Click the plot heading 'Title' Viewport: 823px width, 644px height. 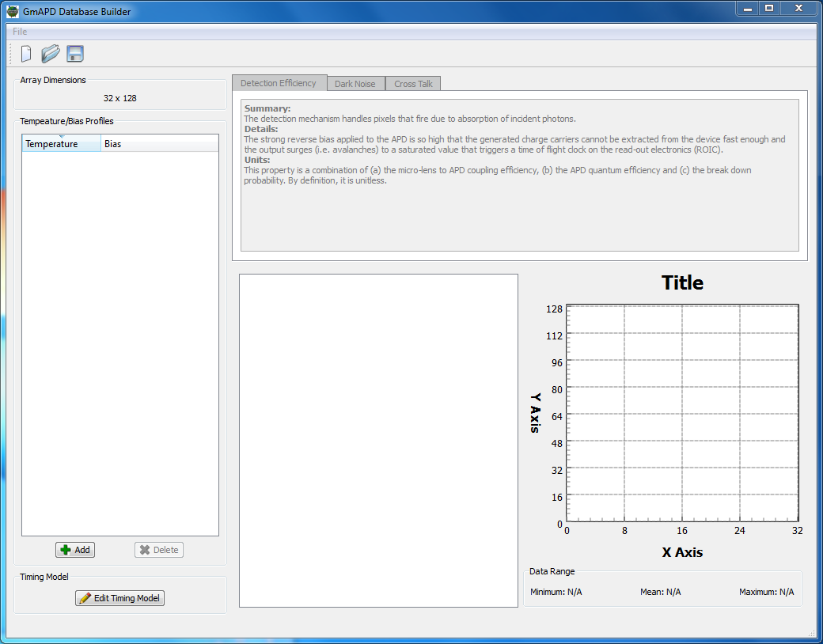pyautogui.click(x=682, y=282)
